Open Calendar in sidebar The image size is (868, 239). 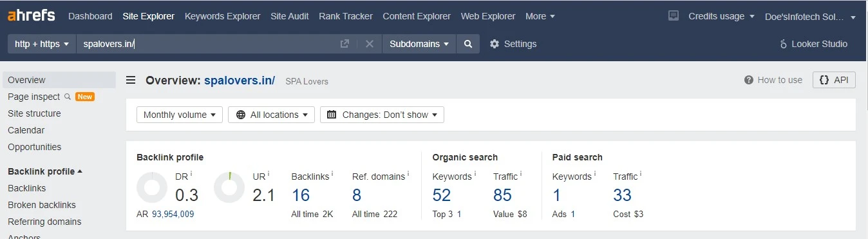(26, 130)
